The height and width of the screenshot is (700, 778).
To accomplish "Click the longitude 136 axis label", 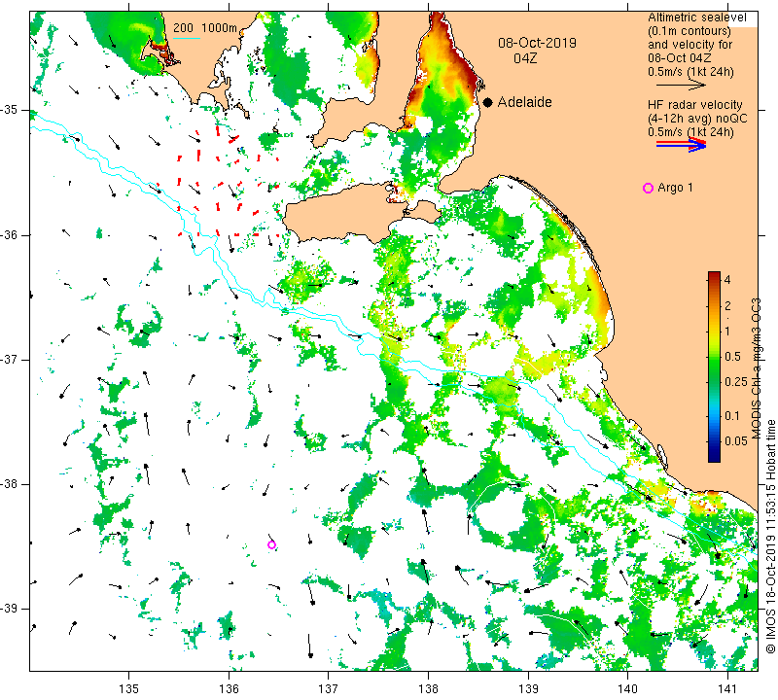I will click(229, 689).
